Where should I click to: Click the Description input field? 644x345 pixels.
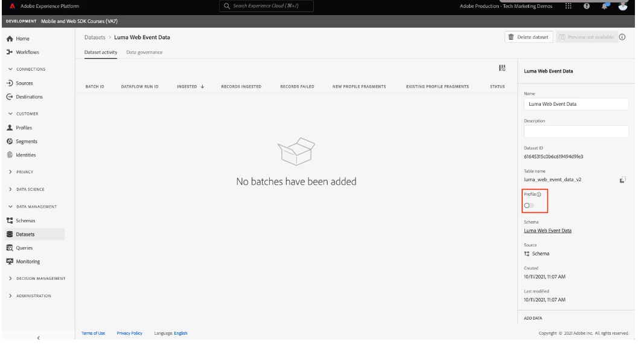576,131
